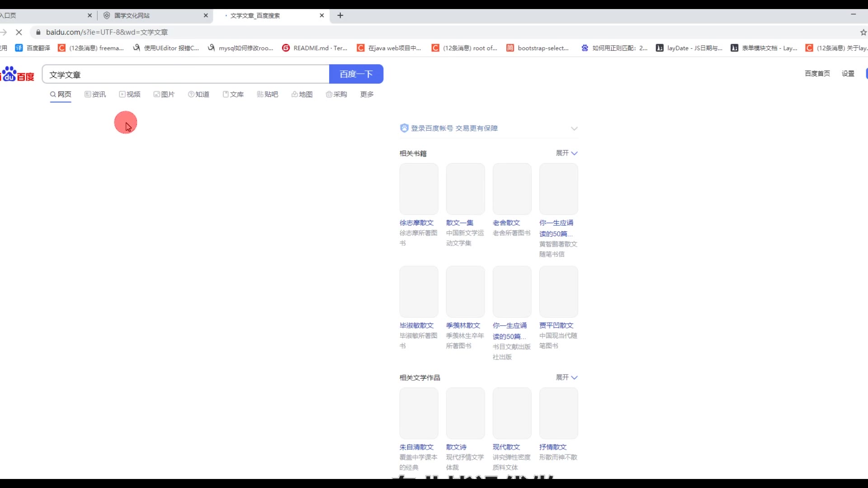
Task: Open the 徐志摩散文 book link
Action: click(417, 223)
